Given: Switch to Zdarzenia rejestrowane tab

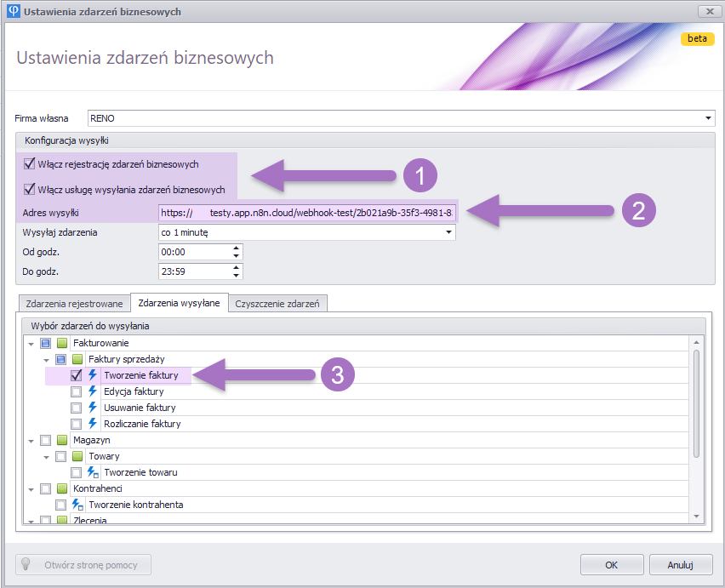Looking at the screenshot, I should [73, 304].
